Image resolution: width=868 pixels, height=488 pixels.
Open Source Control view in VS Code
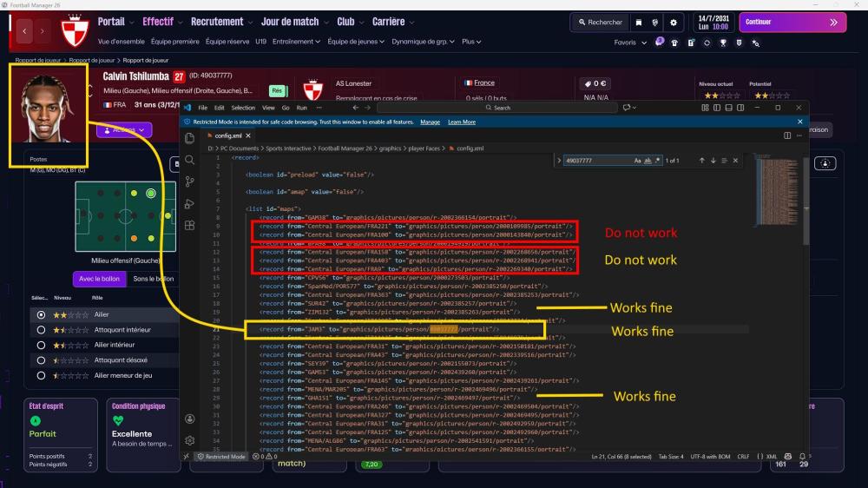tap(190, 182)
